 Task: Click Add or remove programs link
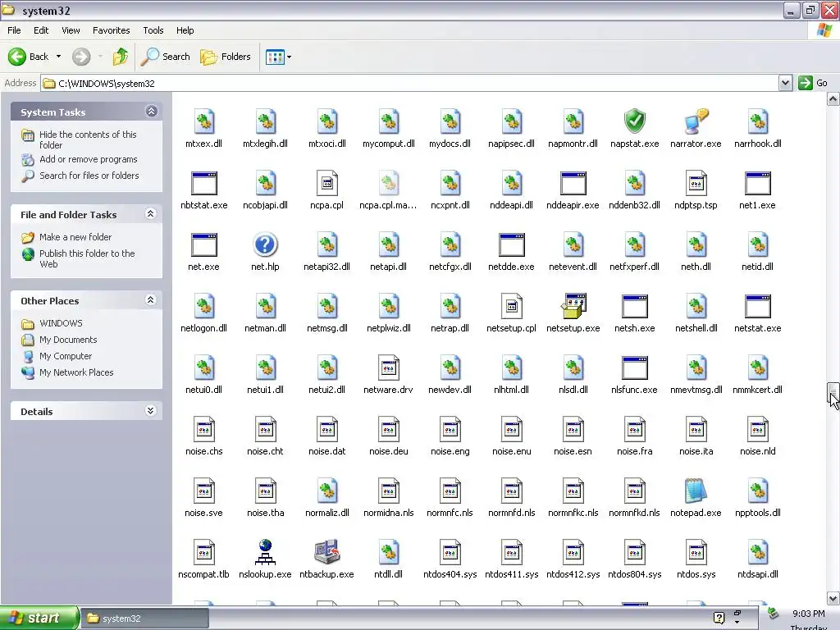coord(89,159)
